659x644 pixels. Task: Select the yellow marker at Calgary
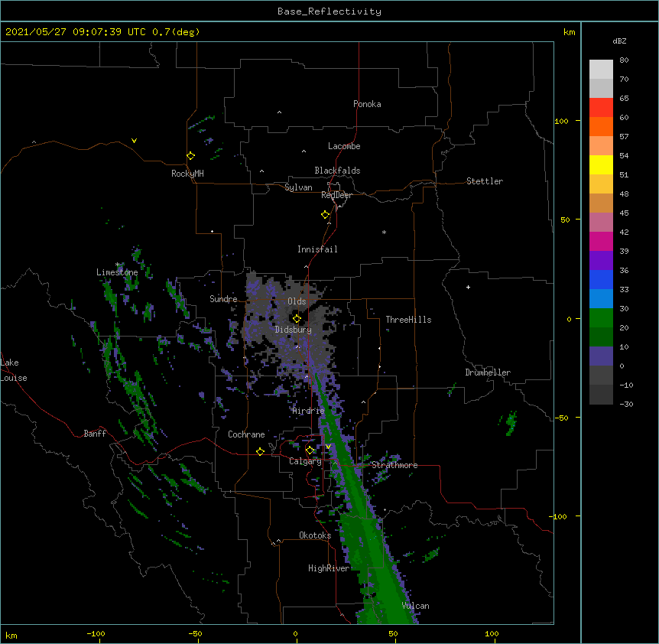pos(310,450)
